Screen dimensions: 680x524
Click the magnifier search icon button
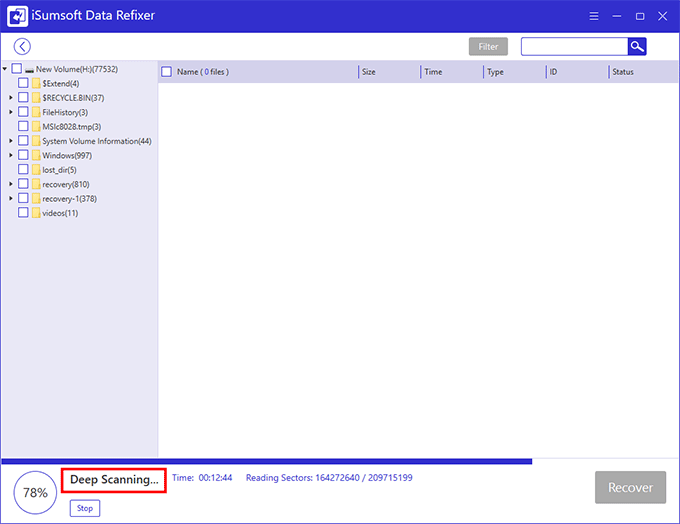637,46
